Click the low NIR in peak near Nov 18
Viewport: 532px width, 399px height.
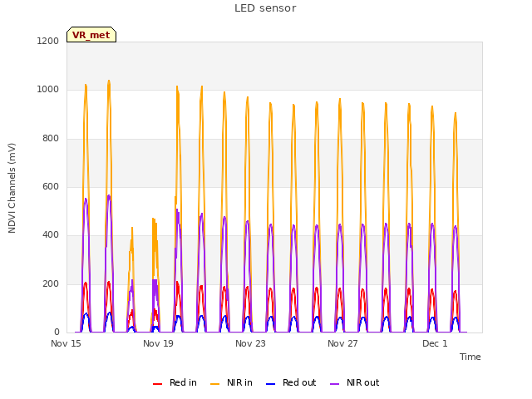point(132,228)
